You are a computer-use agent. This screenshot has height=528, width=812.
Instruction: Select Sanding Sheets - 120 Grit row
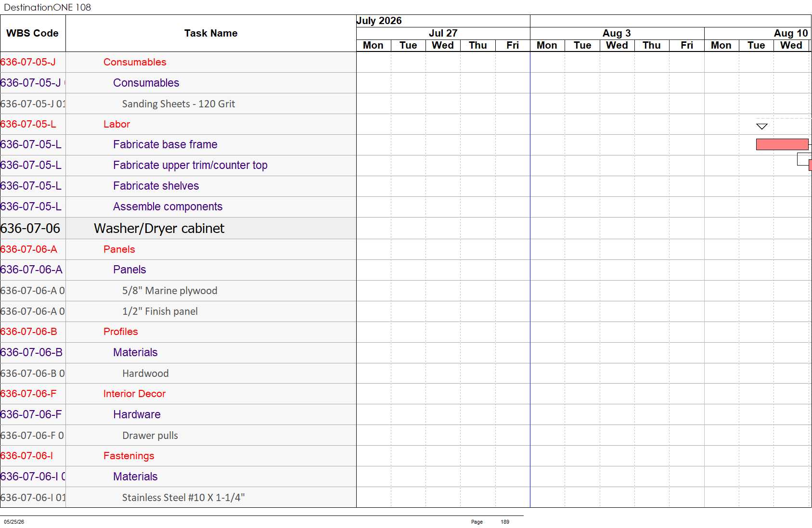pyautogui.click(x=179, y=104)
